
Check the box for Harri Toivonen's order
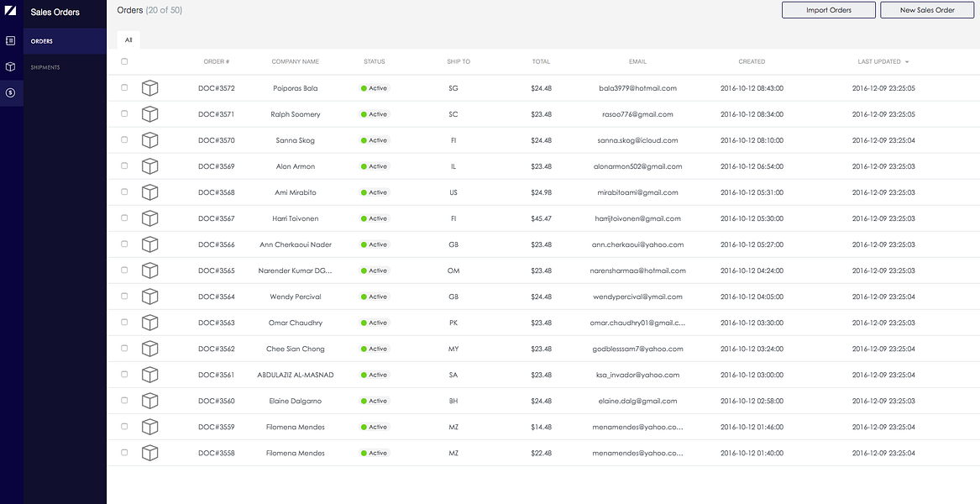(x=124, y=218)
